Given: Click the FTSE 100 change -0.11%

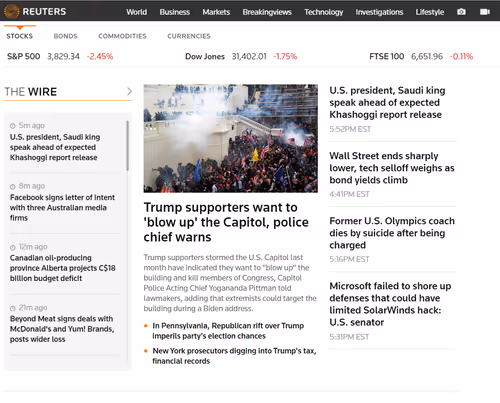Looking at the screenshot, I should point(461,56).
